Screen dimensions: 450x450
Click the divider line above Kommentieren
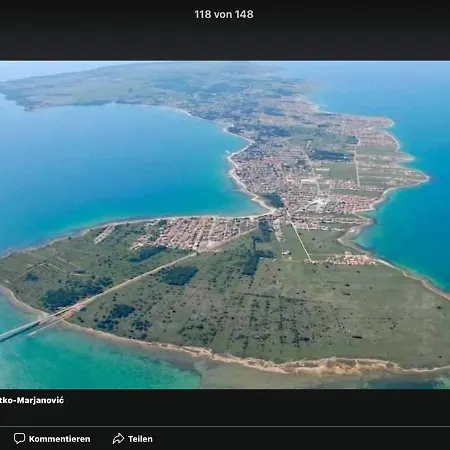click(x=225, y=426)
